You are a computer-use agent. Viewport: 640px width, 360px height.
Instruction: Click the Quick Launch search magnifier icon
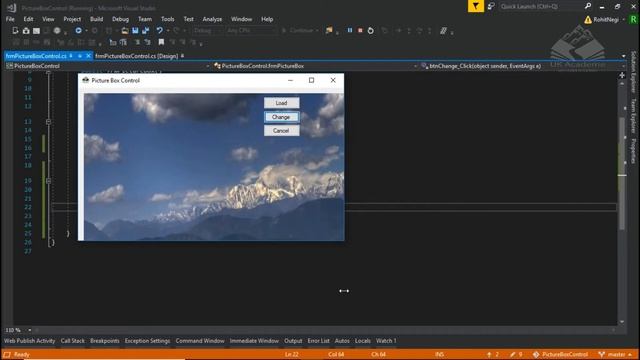588,6
